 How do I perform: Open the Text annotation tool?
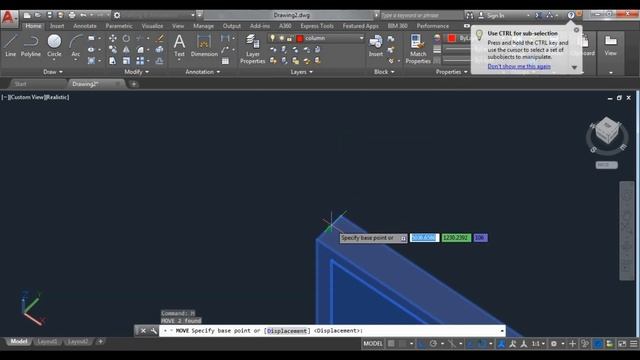(x=179, y=46)
